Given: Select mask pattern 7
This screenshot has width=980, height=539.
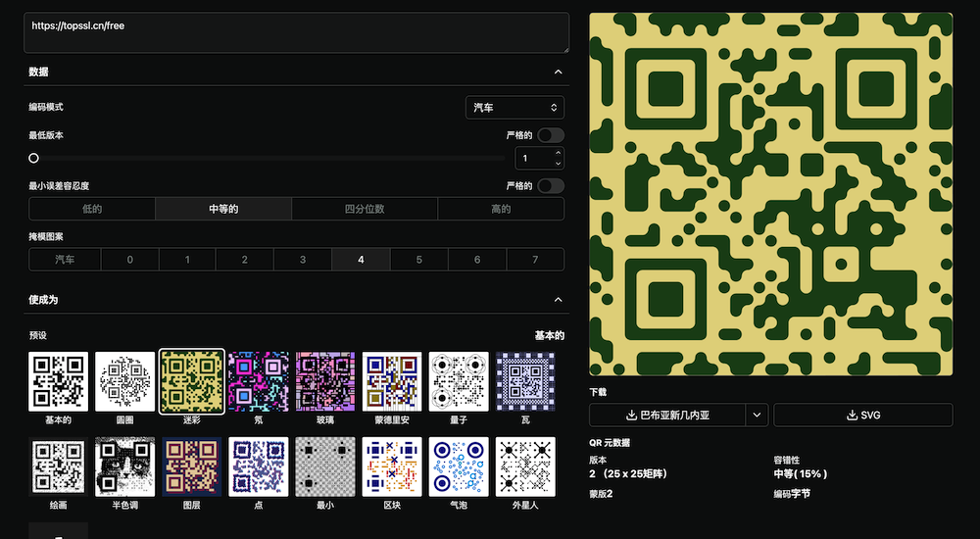Looking at the screenshot, I should tap(535, 260).
